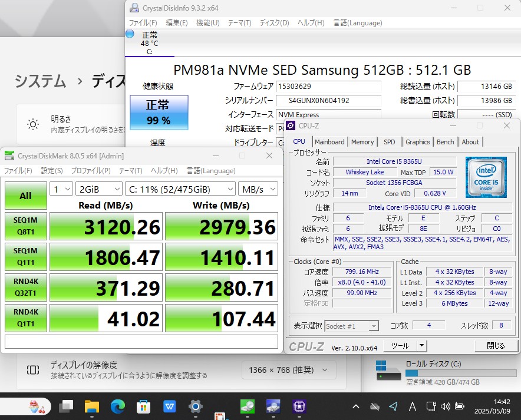Click the CrystalDiskMark title bar icon
This screenshot has height=420, width=521.
pos(9,156)
